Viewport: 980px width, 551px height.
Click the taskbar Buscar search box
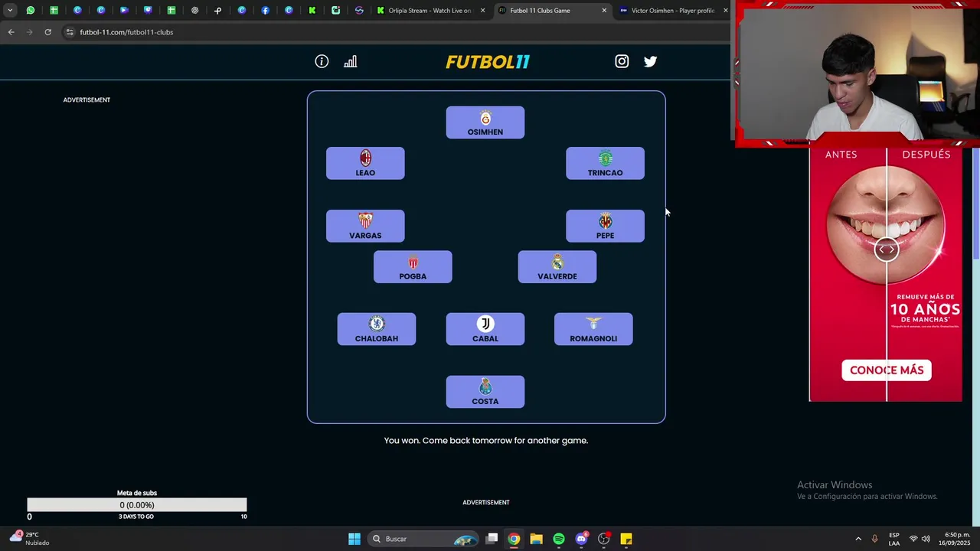424,539
